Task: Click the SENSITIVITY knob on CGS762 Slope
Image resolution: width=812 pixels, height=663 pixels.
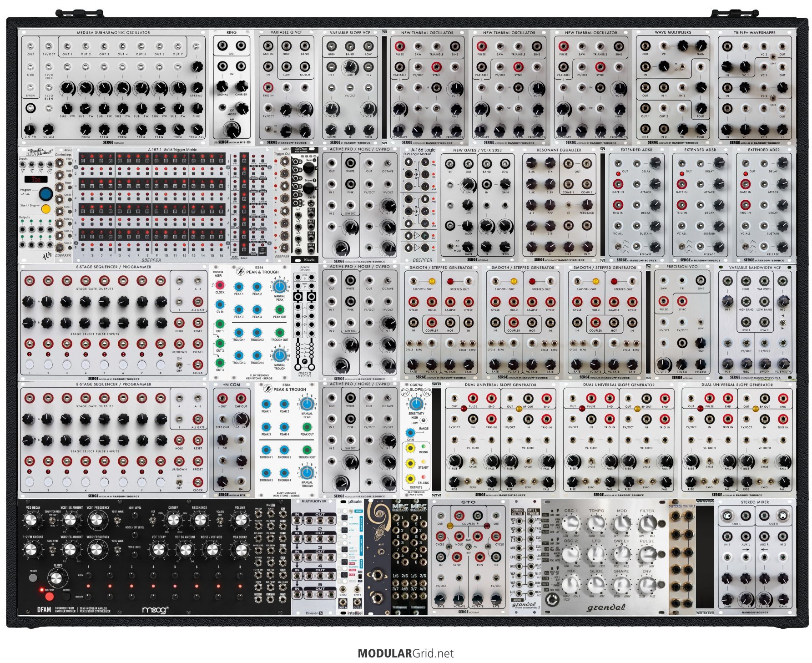Action: coord(415,404)
